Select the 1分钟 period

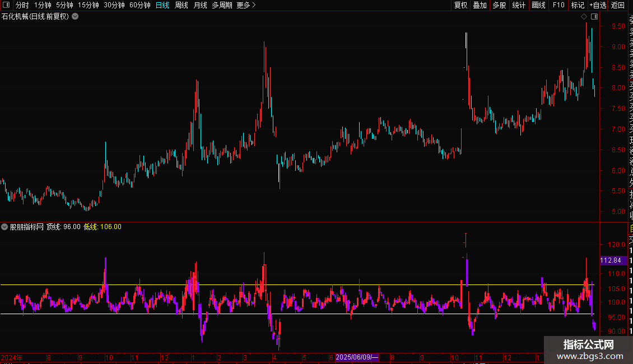click(x=43, y=5)
